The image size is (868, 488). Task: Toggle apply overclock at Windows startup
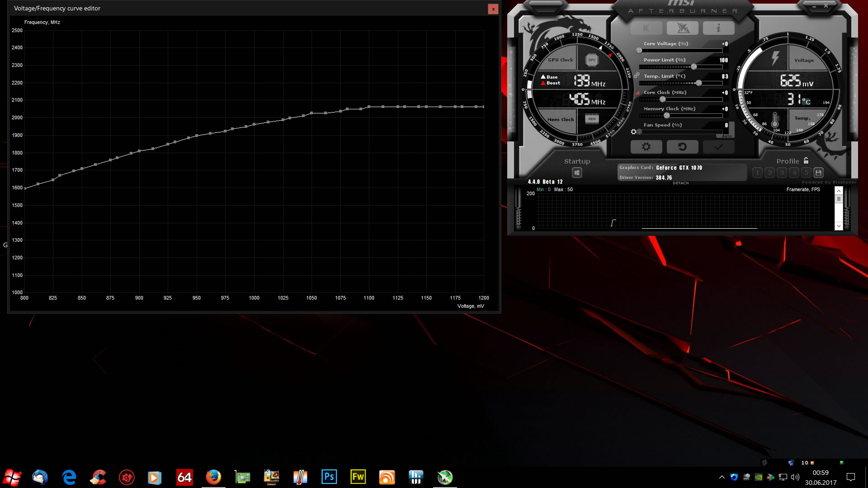pyautogui.click(x=577, y=173)
